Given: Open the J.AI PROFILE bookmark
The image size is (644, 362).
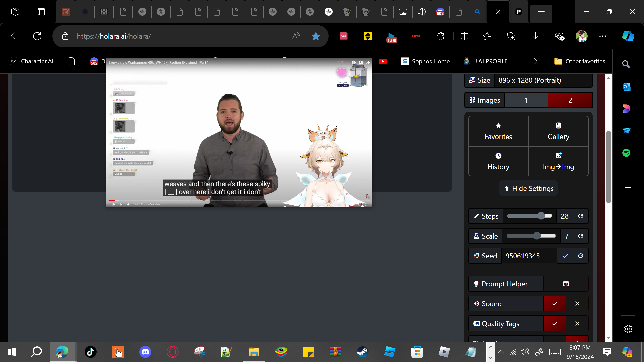Looking at the screenshot, I should [x=486, y=61].
